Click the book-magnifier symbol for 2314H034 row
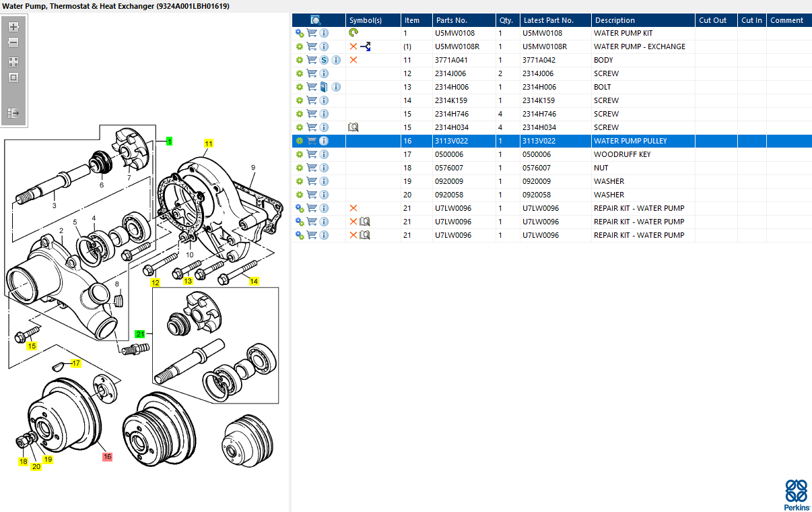Viewport: 812px width, 512px height. click(x=353, y=127)
